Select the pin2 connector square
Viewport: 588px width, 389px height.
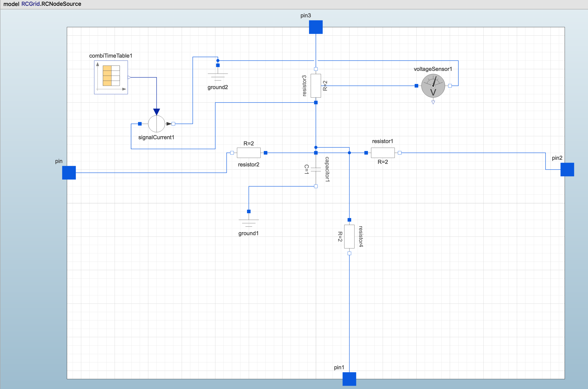pos(567,169)
